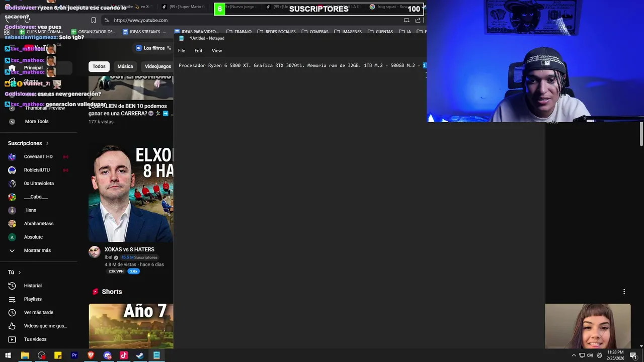Viewport: 644px width, 362px height.
Task: Show hidden system tray icons
Action: [x=574, y=355]
